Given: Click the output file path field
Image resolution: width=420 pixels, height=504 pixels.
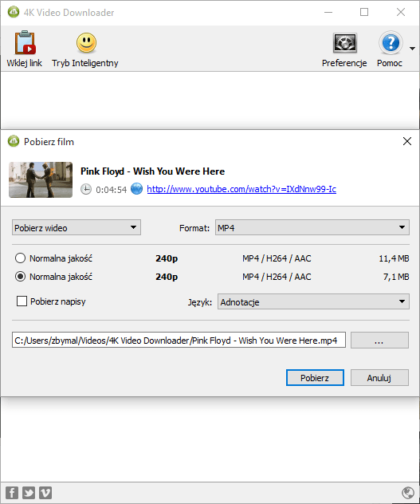Looking at the screenshot, I should tap(179, 340).
